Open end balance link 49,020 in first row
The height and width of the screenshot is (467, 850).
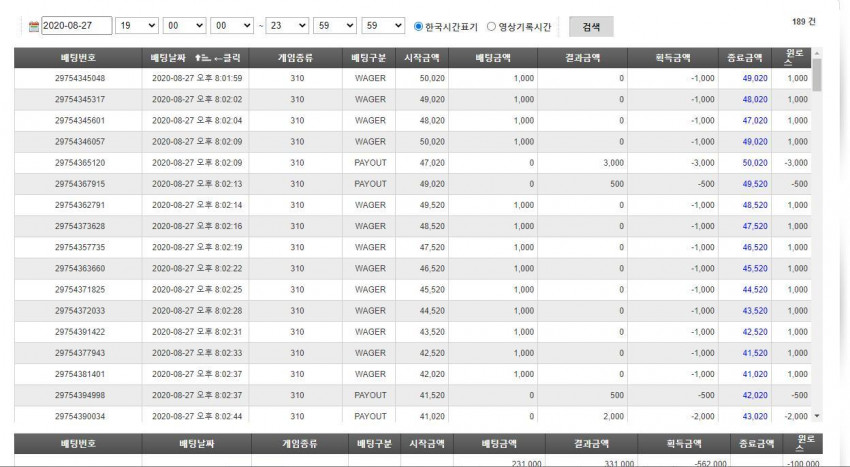click(x=755, y=78)
